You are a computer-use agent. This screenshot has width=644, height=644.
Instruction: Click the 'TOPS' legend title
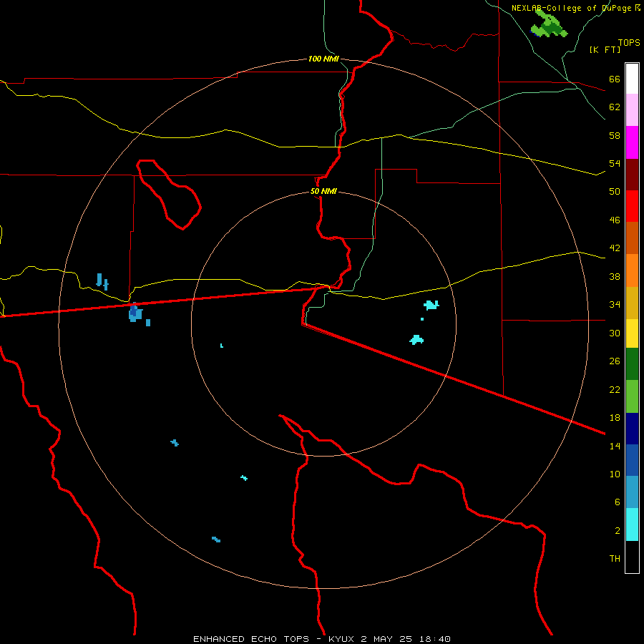tap(629, 42)
